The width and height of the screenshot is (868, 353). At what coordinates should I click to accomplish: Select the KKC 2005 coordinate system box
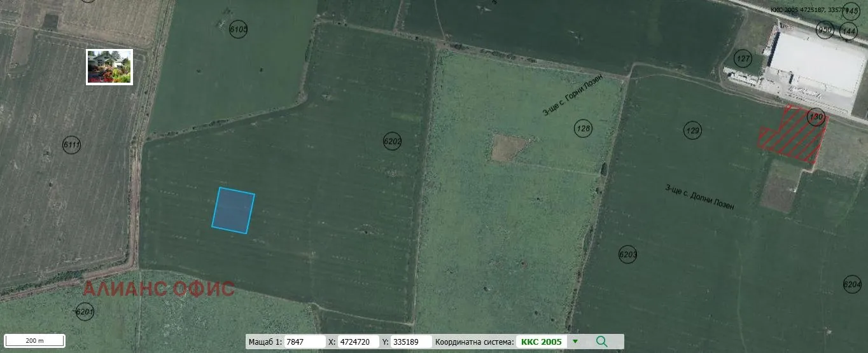coord(541,342)
